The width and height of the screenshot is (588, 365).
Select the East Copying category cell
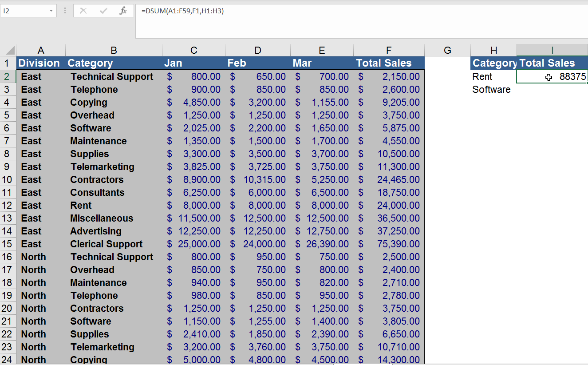(114, 103)
